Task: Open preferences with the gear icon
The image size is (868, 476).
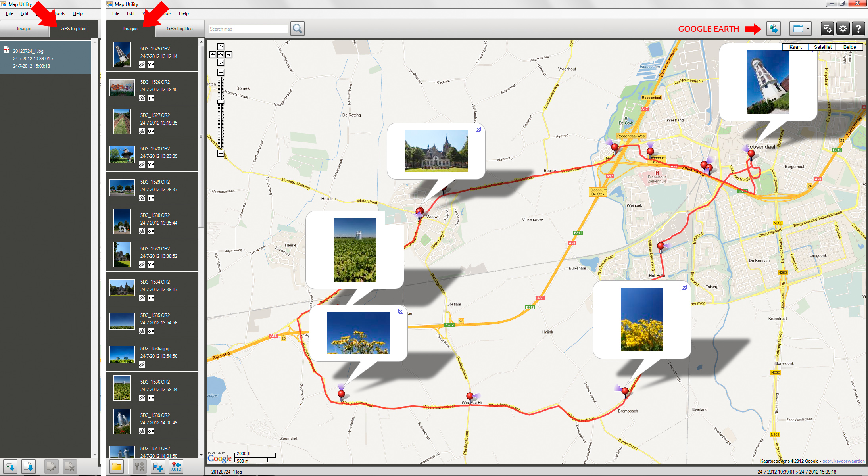Action: 843,29
